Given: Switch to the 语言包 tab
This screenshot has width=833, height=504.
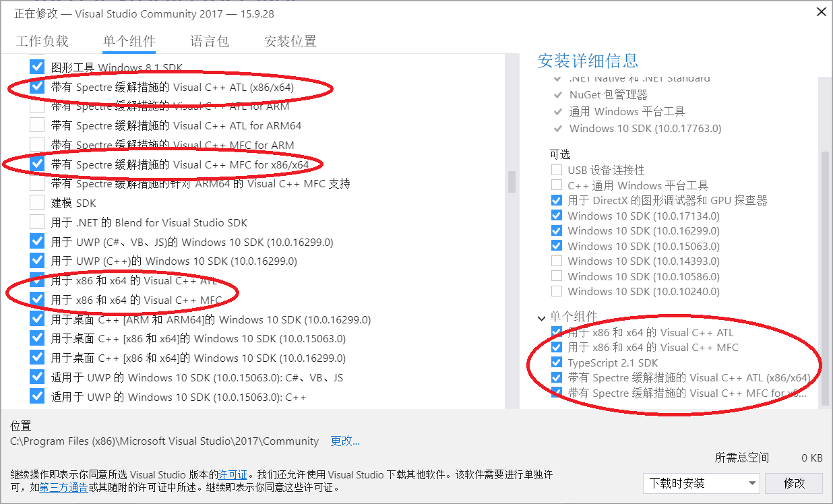Looking at the screenshot, I should [210, 41].
